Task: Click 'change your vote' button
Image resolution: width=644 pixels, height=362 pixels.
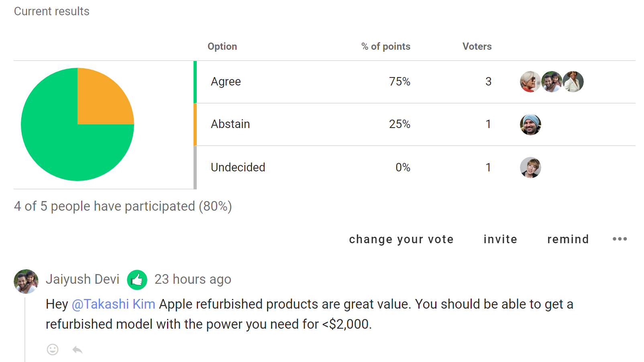Action: point(401,239)
